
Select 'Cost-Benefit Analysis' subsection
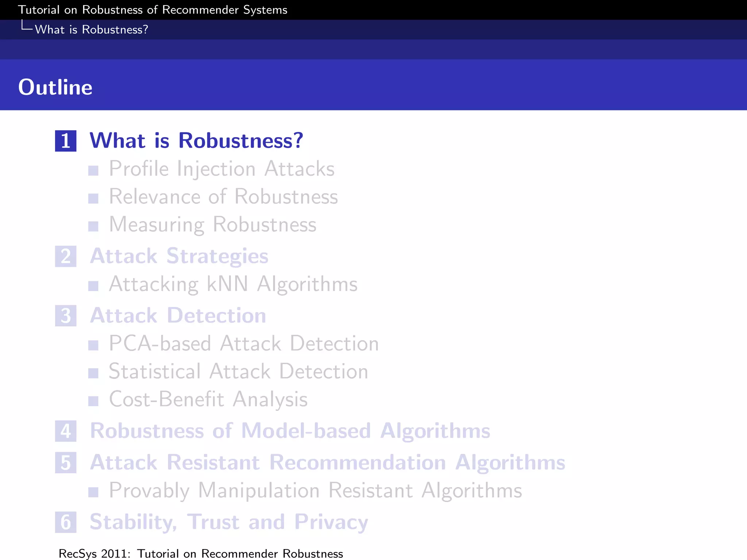click(208, 400)
